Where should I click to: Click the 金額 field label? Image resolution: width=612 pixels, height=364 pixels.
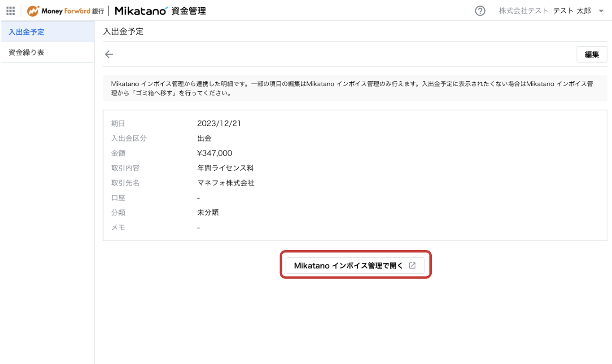pyautogui.click(x=118, y=153)
